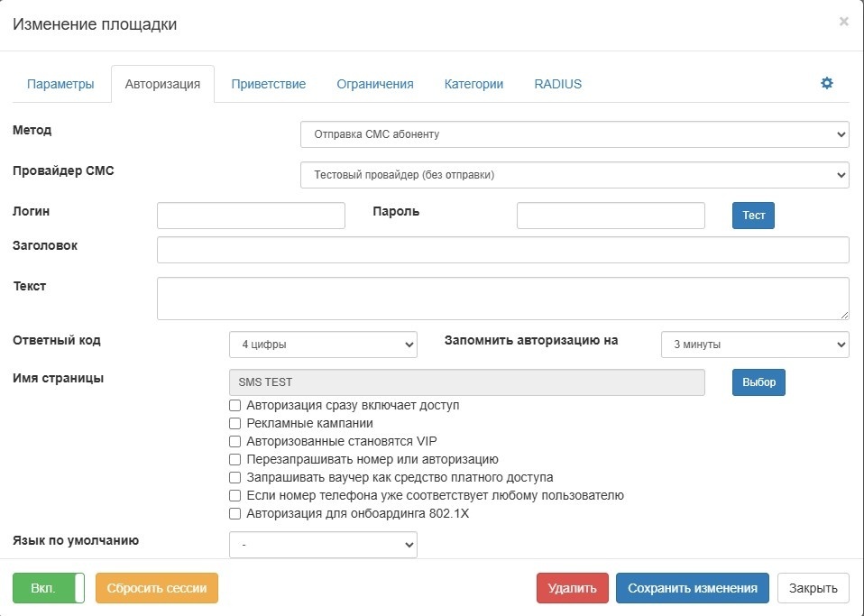Viewport: 864px width, 616px height.
Task: Focus the Текст textarea
Action: click(502, 298)
